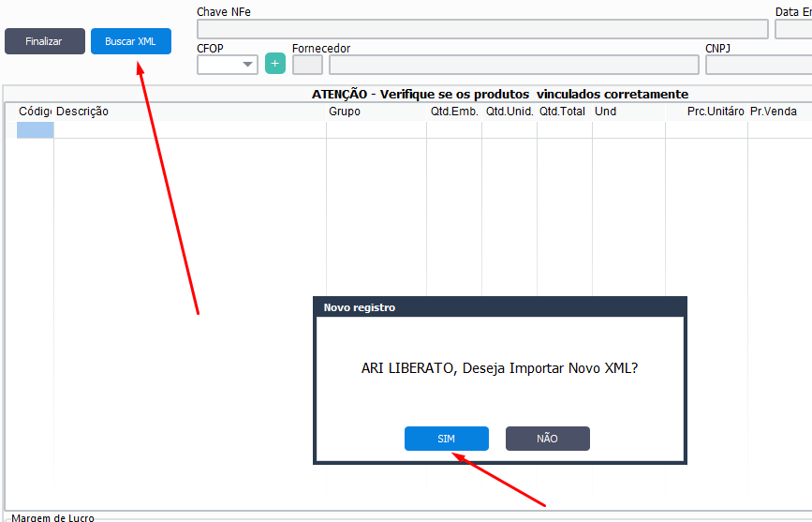Click the Finalizar button
The width and height of the screenshot is (812, 522).
pos(45,41)
